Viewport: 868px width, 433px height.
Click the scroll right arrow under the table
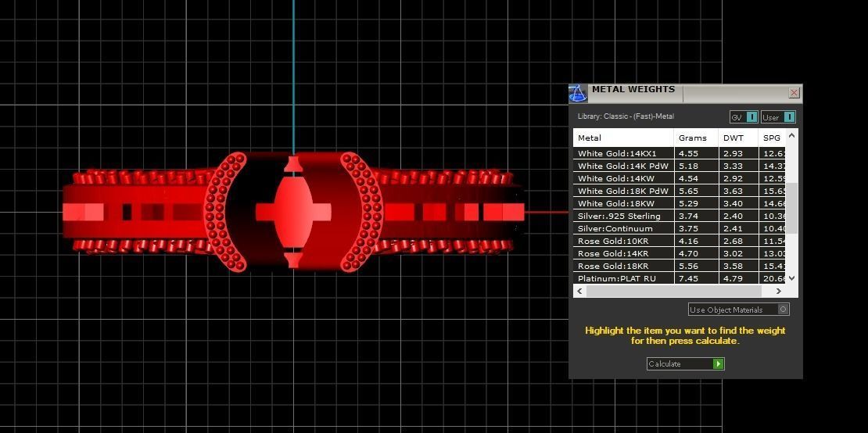pos(778,291)
